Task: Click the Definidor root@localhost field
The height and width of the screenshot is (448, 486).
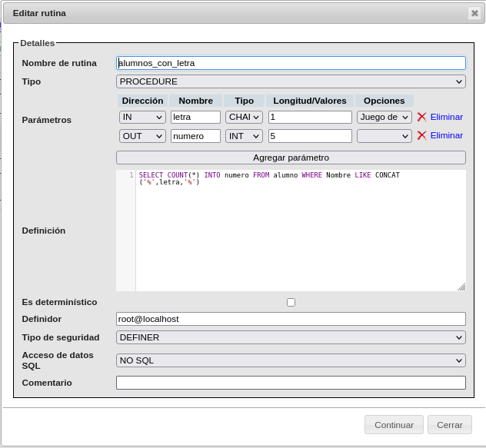Action: pyautogui.click(x=291, y=319)
